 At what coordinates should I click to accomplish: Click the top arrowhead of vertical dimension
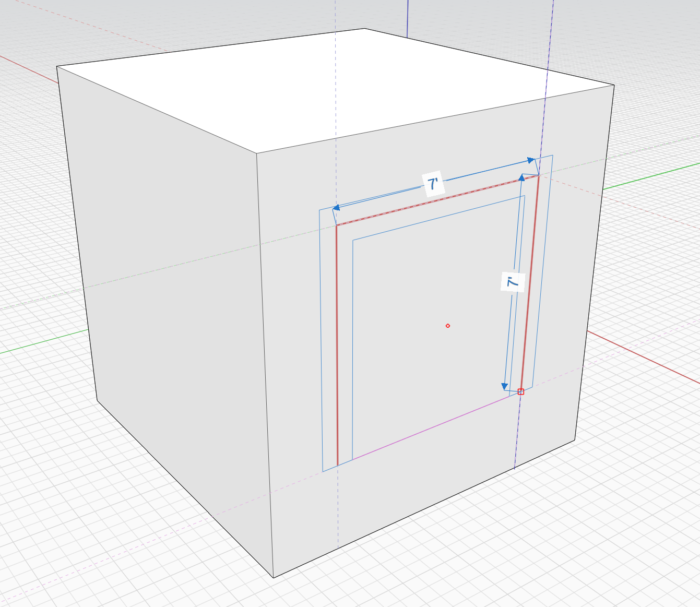(521, 178)
